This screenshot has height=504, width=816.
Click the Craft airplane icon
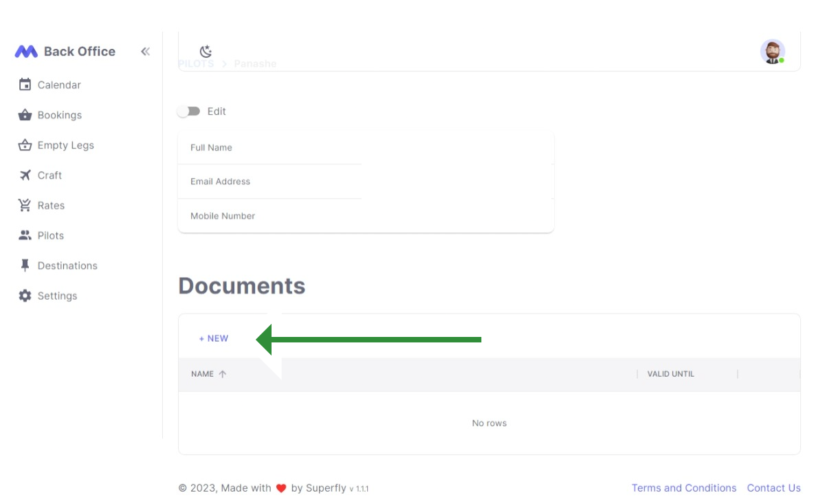pyautogui.click(x=24, y=175)
